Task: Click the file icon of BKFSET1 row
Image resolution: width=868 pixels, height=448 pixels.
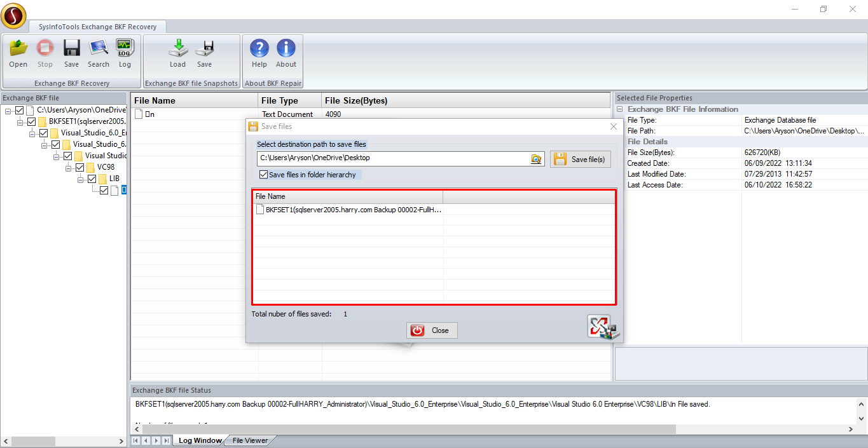Action: (x=260, y=209)
